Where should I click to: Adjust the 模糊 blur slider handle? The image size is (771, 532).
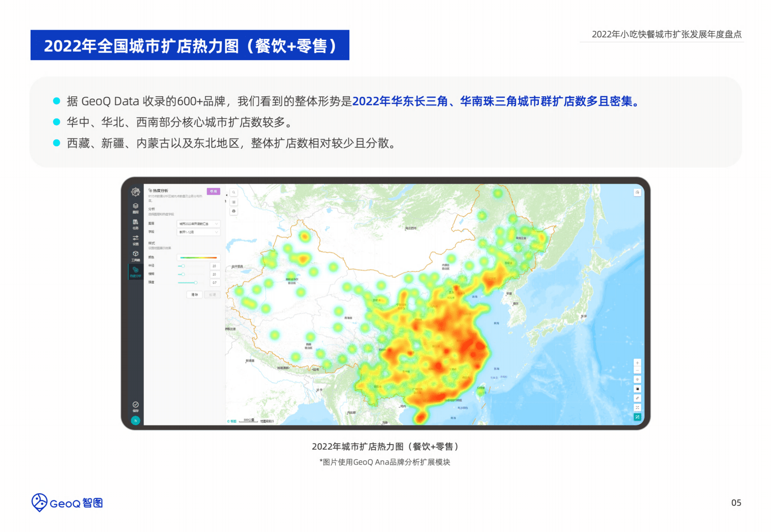click(183, 275)
